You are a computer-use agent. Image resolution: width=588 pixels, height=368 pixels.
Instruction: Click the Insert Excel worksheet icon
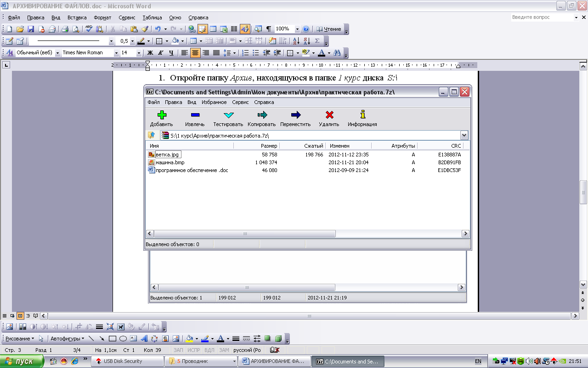coord(224,29)
